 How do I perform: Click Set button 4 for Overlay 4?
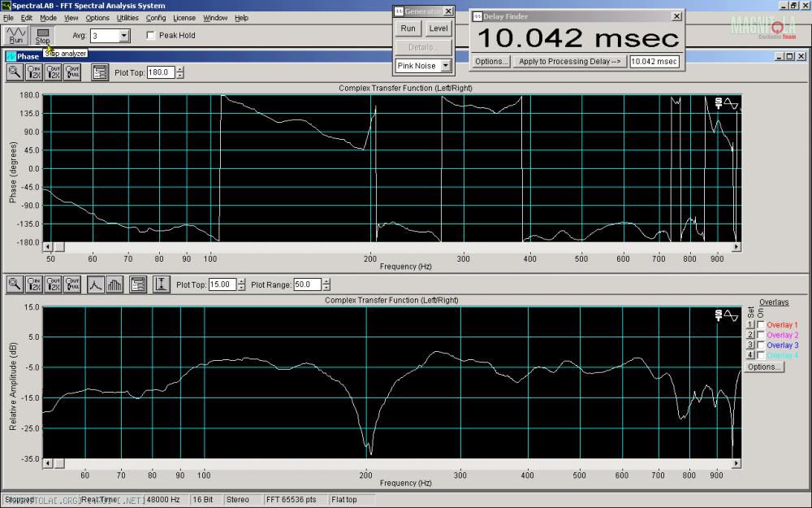pos(749,355)
